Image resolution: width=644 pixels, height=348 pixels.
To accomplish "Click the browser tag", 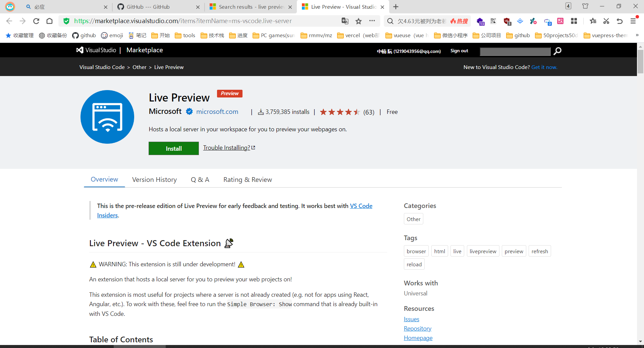I will pos(416,251).
